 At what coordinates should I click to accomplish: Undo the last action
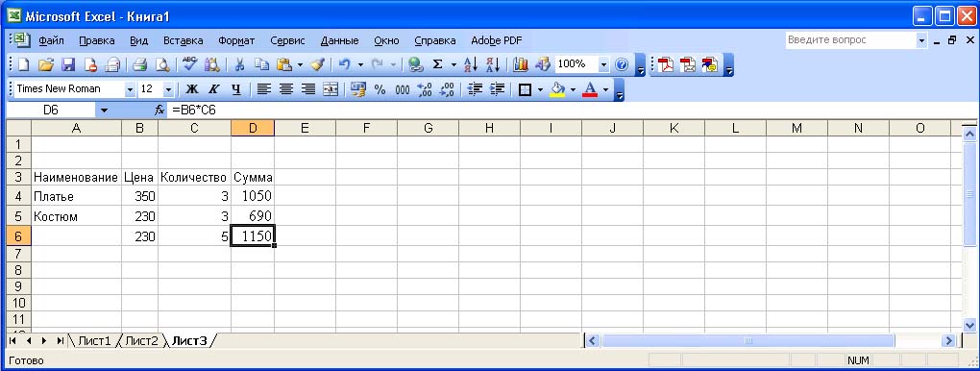344,64
